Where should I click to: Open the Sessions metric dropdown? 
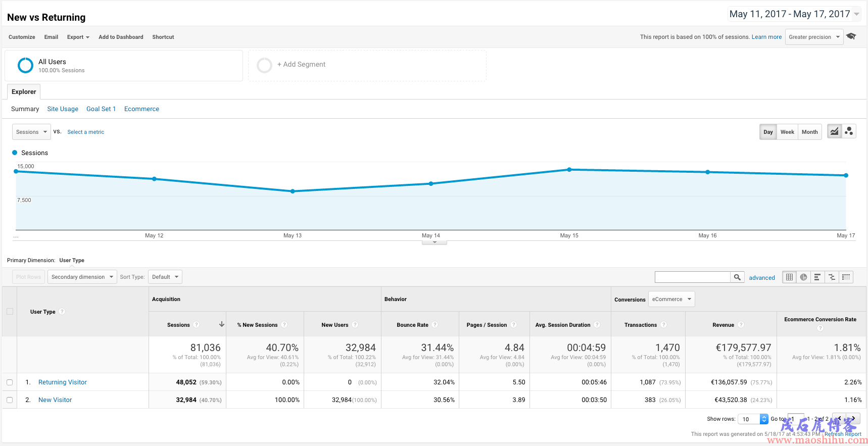31,132
